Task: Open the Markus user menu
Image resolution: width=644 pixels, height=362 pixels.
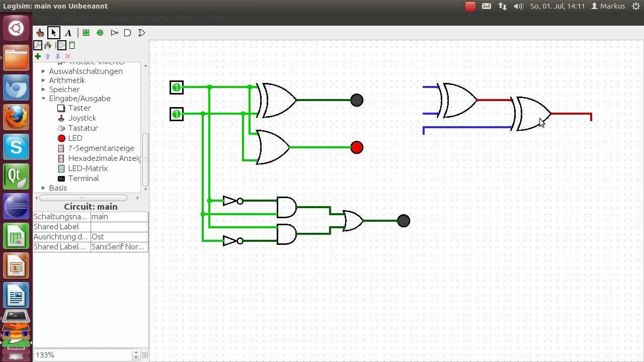Action: (608, 6)
